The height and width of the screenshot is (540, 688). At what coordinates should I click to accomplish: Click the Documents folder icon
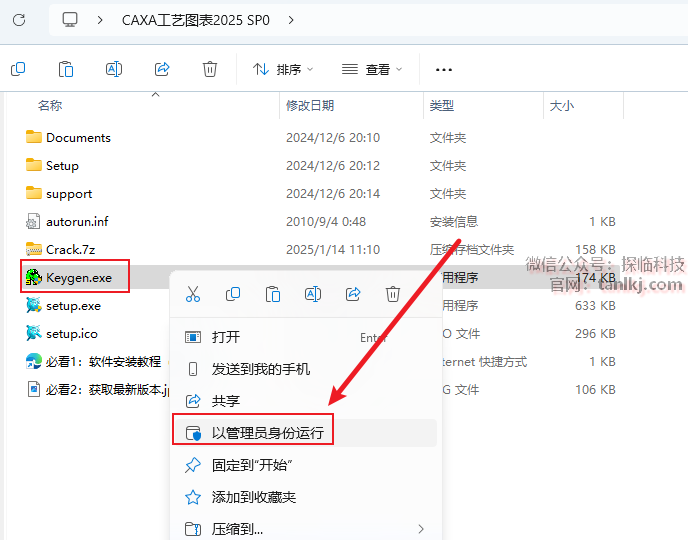(x=34, y=137)
